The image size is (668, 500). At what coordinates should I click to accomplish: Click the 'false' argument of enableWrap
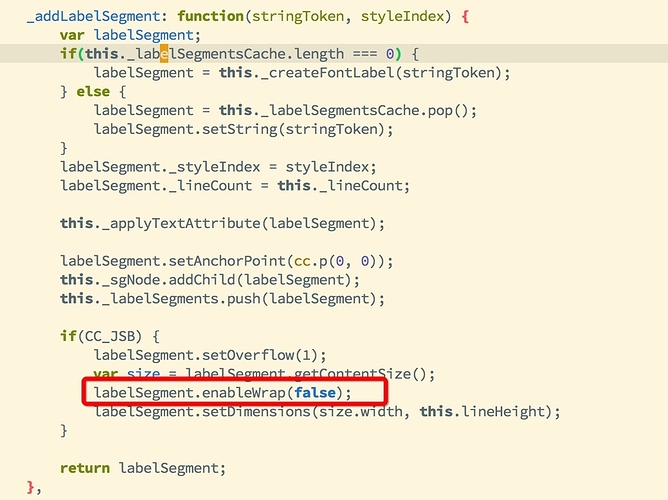(x=314, y=393)
